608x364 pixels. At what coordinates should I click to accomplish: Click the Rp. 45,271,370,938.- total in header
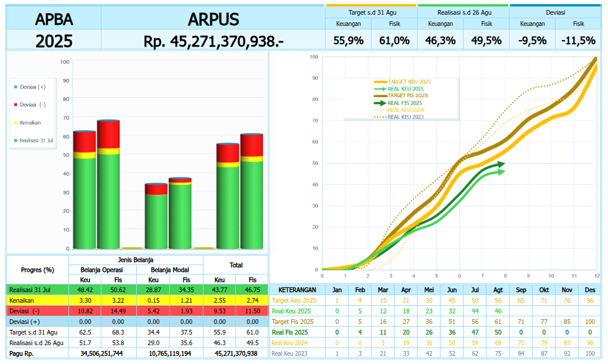213,41
